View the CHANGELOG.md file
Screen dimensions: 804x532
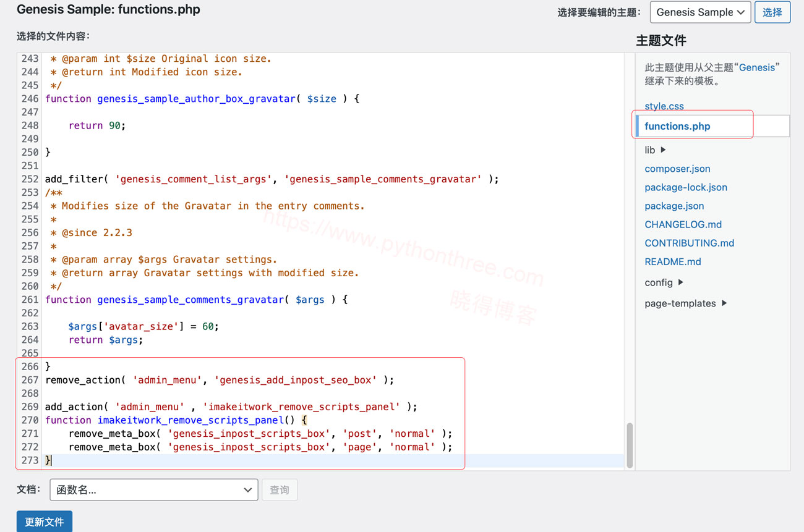(683, 224)
